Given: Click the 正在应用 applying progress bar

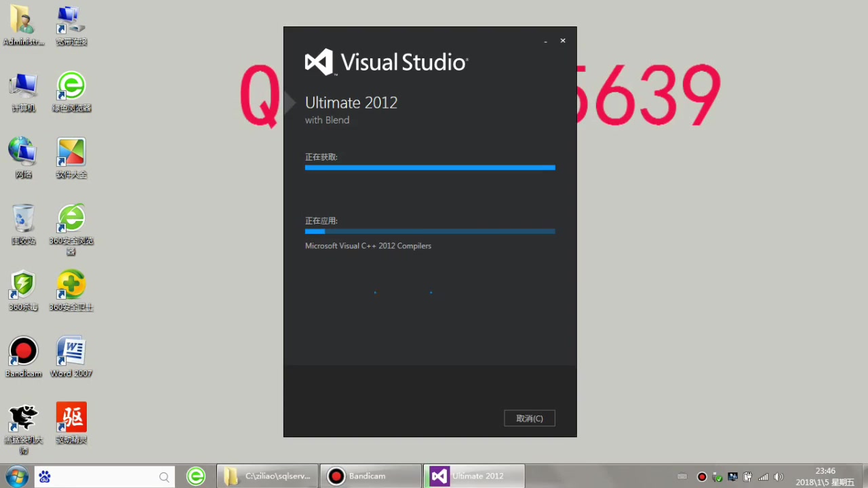Looking at the screenshot, I should pos(430,231).
